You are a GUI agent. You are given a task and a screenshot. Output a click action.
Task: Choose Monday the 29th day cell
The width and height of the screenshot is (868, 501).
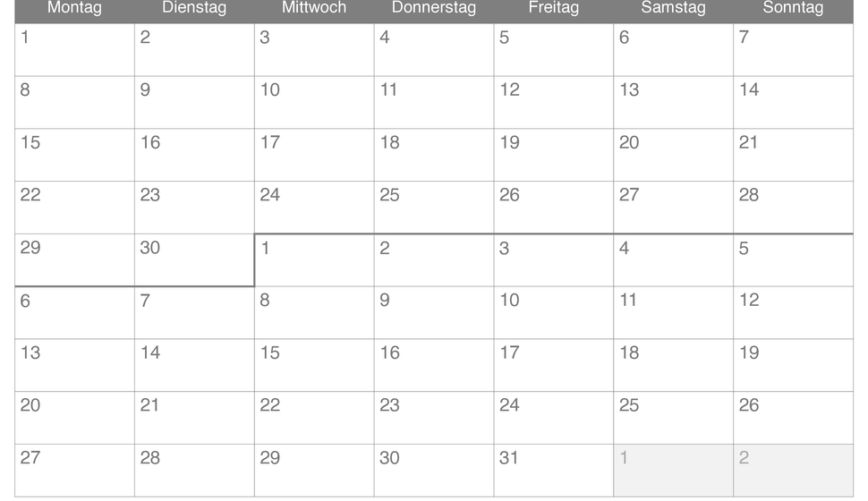[x=75, y=260]
